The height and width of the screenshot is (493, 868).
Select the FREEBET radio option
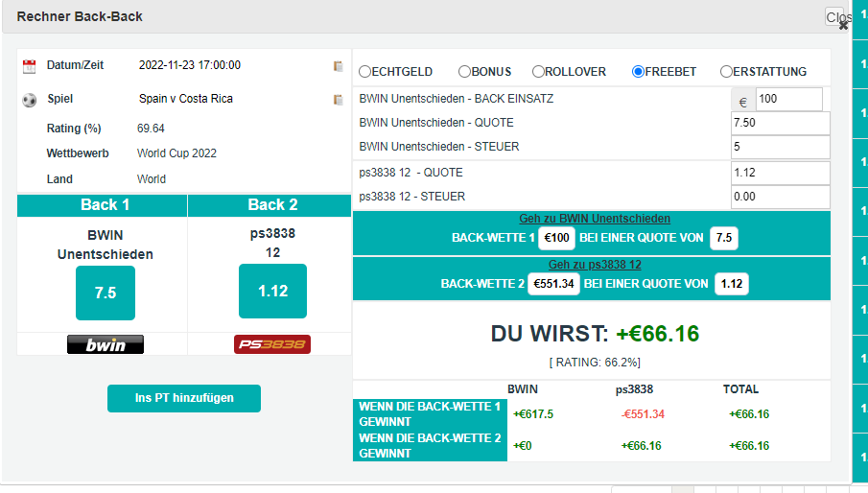[x=638, y=71]
